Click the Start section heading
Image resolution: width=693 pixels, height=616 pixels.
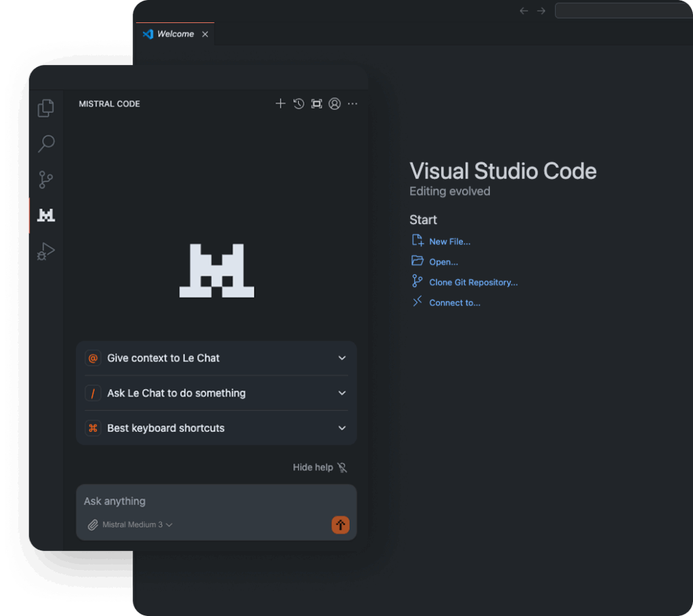click(423, 220)
